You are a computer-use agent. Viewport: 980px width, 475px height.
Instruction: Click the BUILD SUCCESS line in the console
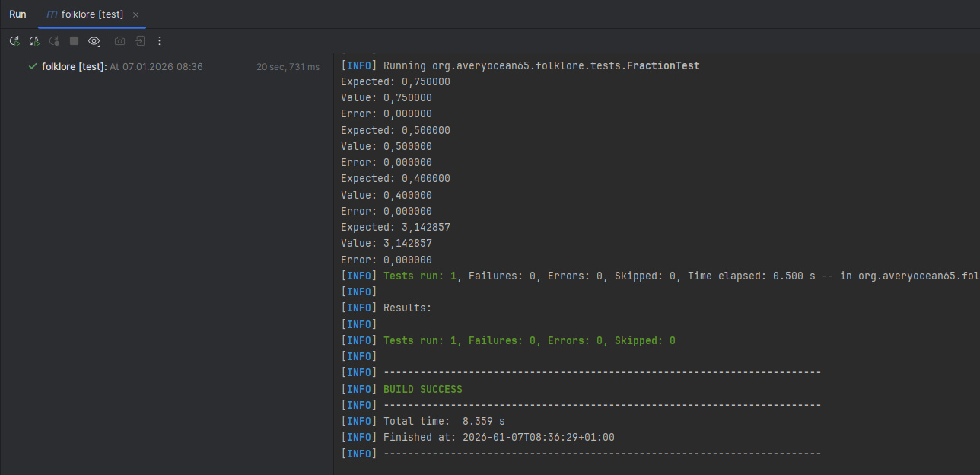coord(422,389)
